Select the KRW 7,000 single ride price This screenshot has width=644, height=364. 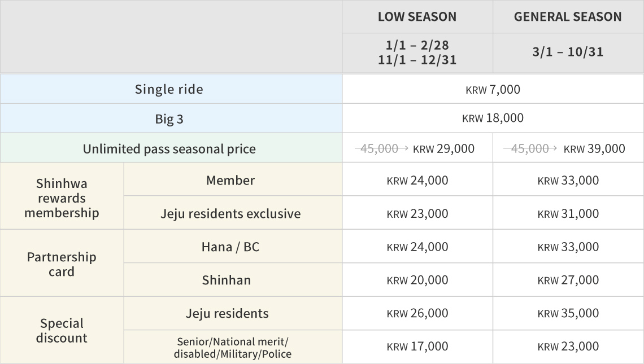[493, 89]
